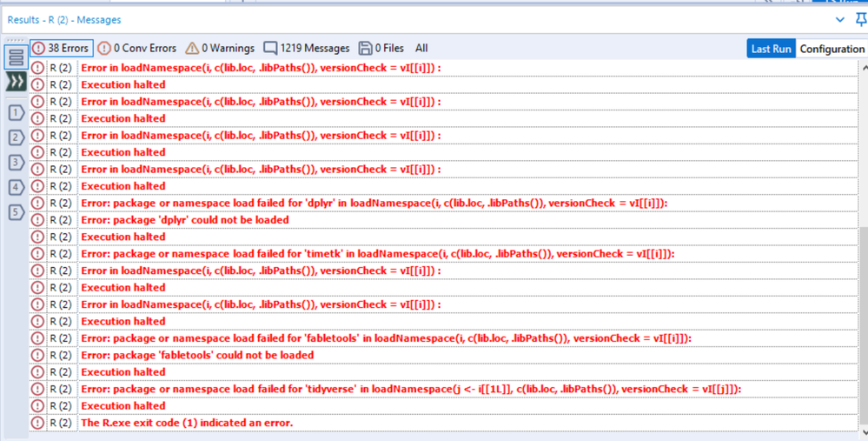The width and height of the screenshot is (868, 441).
Task: Toggle the 1219 Messages filter
Action: click(x=307, y=48)
